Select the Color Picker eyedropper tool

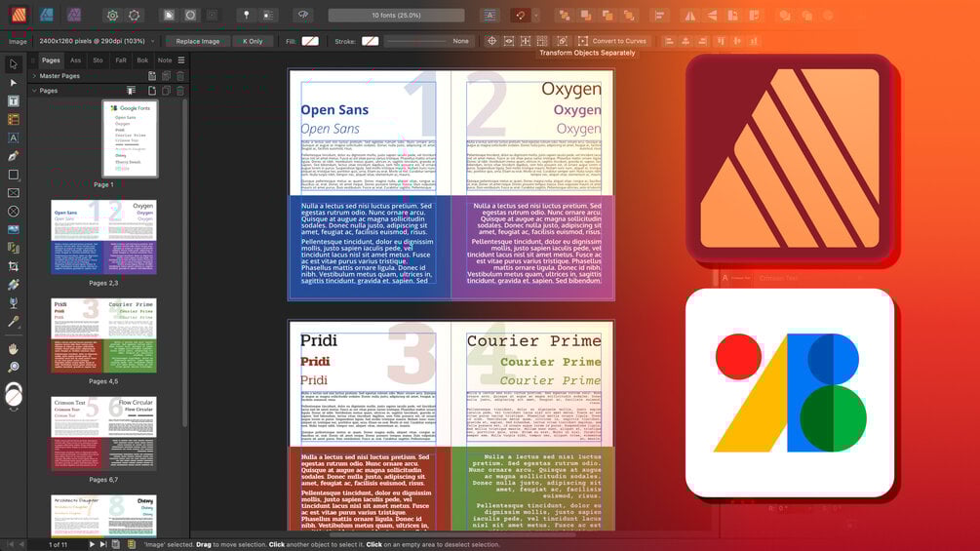click(13, 322)
